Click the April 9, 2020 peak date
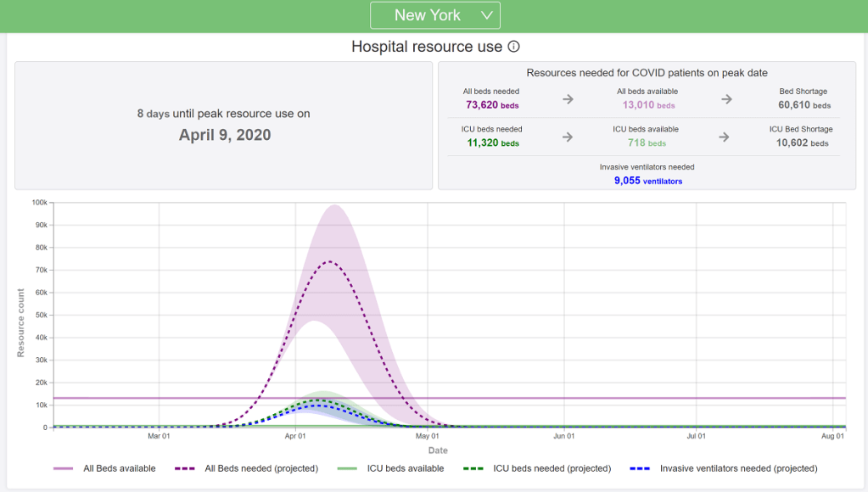The image size is (868, 492). pos(225,135)
